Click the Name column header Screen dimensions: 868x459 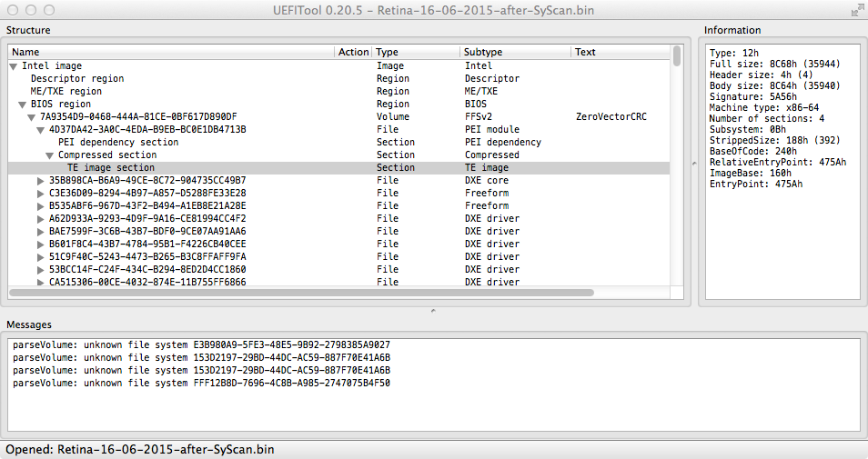coord(25,53)
